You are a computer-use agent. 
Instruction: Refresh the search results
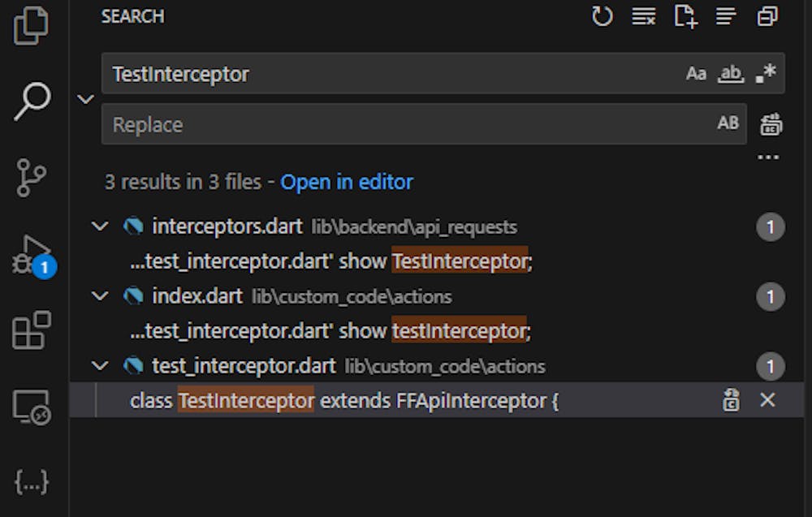coord(602,16)
